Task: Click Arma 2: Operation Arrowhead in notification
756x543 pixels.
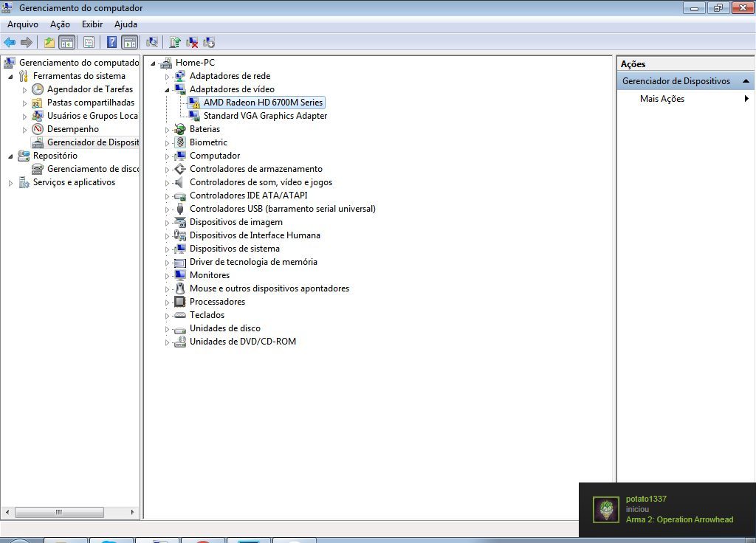Action: point(679,519)
